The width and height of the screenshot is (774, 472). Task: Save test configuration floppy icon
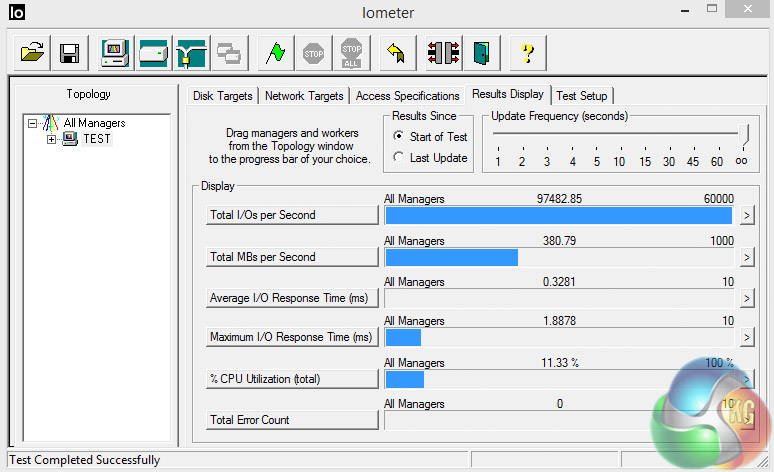pos(70,52)
